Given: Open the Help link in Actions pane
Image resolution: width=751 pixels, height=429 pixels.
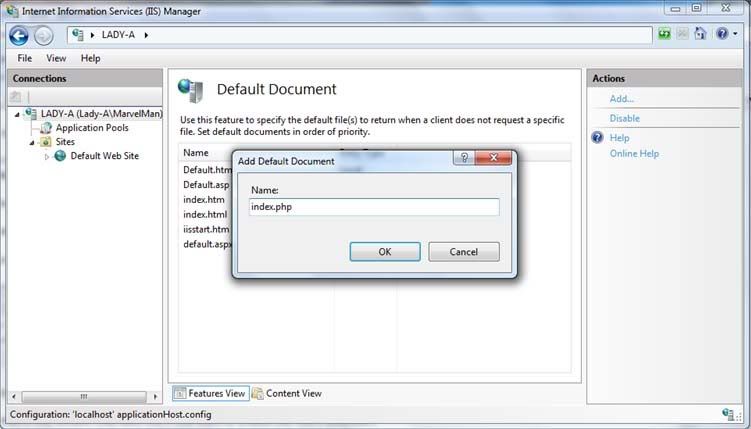Looking at the screenshot, I should (x=619, y=138).
